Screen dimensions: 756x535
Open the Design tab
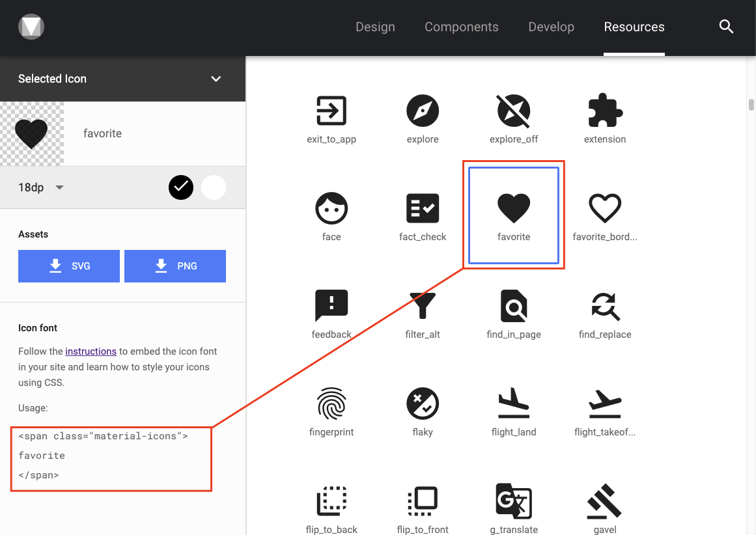tap(375, 27)
